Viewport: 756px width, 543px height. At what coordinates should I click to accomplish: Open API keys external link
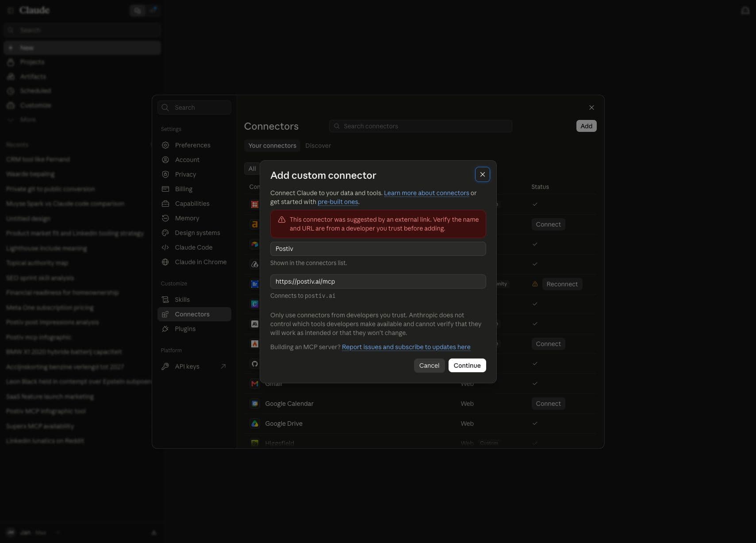[194, 366]
